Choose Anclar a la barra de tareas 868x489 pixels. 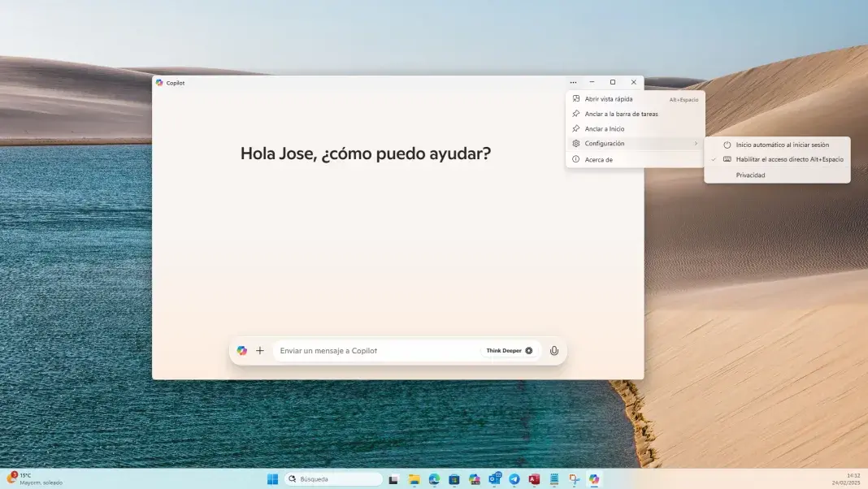click(x=621, y=114)
